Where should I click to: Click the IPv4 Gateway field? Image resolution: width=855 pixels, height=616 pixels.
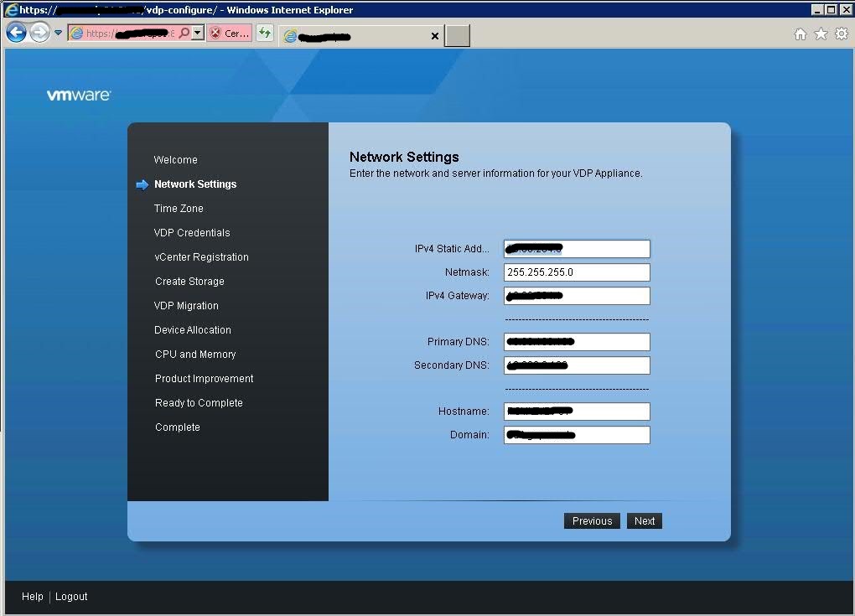577,296
